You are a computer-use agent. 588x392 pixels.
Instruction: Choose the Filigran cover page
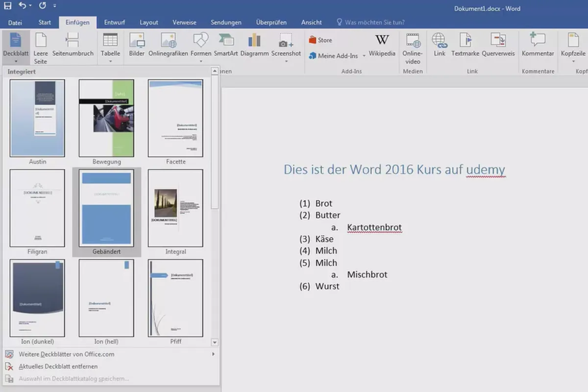click(37, 208)
